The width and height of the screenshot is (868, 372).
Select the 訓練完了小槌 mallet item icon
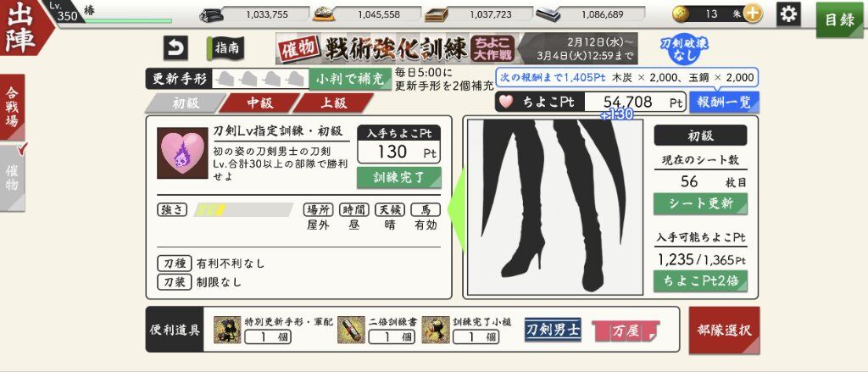436,330
